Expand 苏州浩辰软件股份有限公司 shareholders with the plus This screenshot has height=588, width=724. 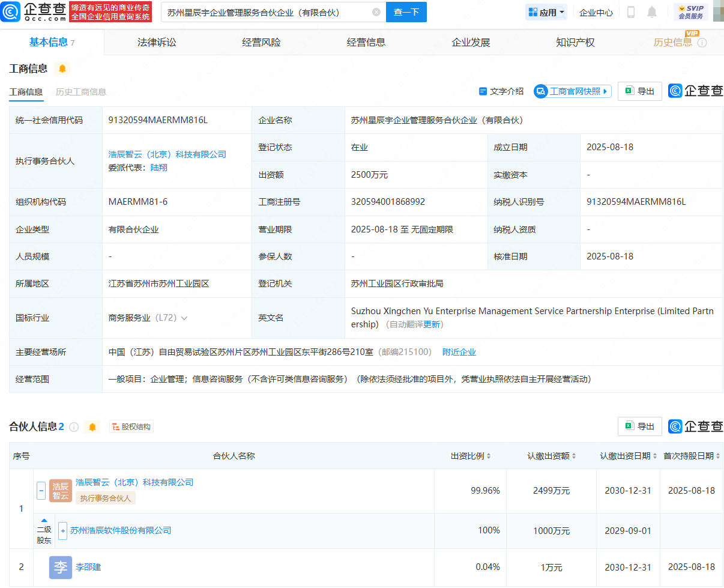coord(62,531)
